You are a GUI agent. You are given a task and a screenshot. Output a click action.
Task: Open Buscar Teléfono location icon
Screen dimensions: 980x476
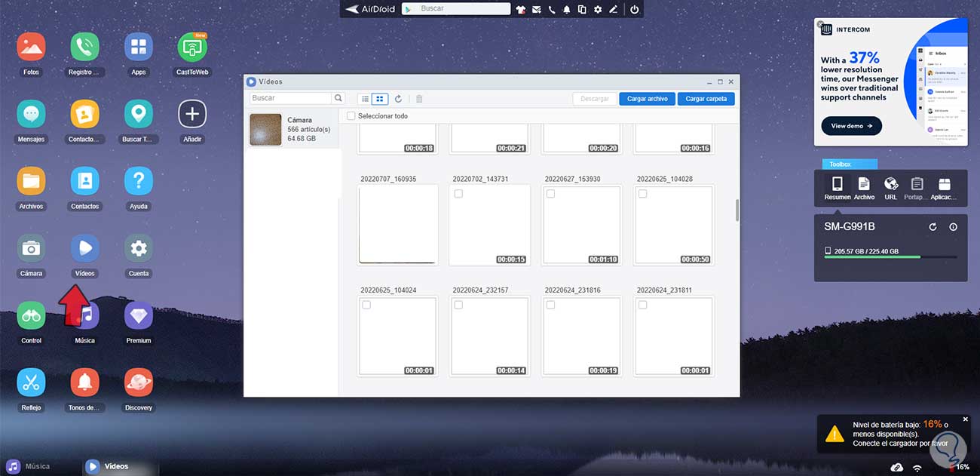click(139, 114)
